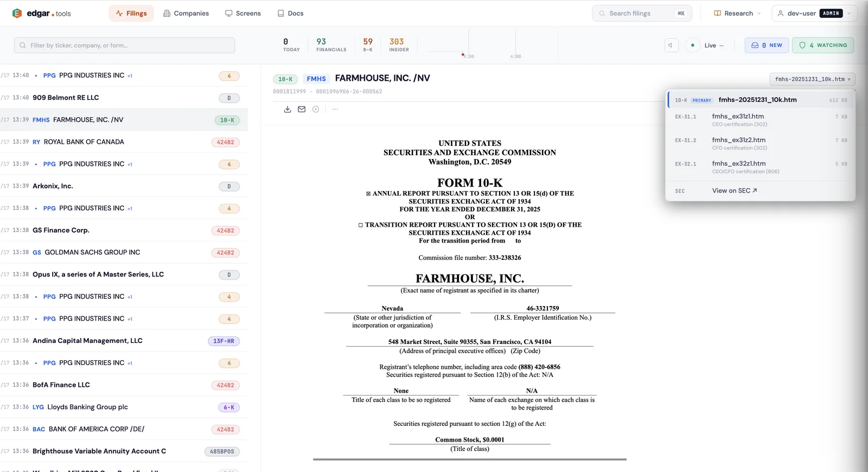Open the Docs tab
The width and height of the screenshot is (868, 472).
(291, 13)
